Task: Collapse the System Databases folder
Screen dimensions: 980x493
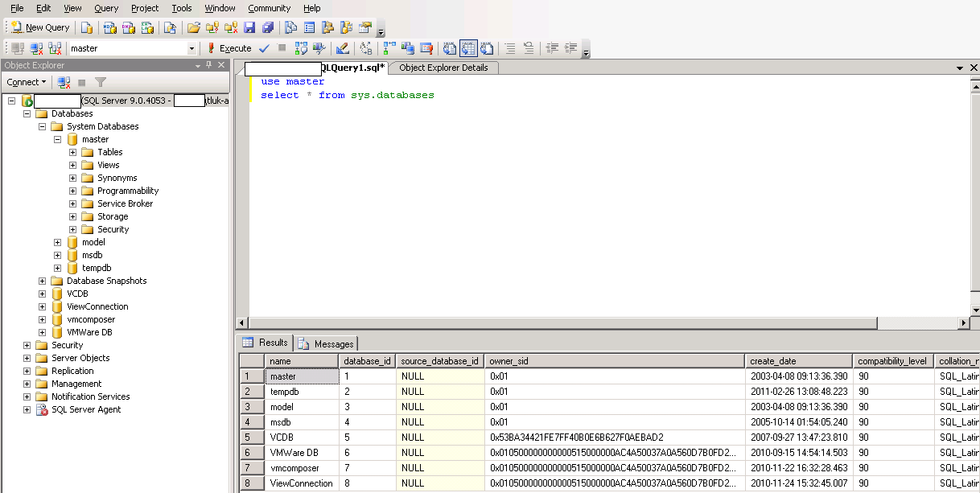Action: 43,126
